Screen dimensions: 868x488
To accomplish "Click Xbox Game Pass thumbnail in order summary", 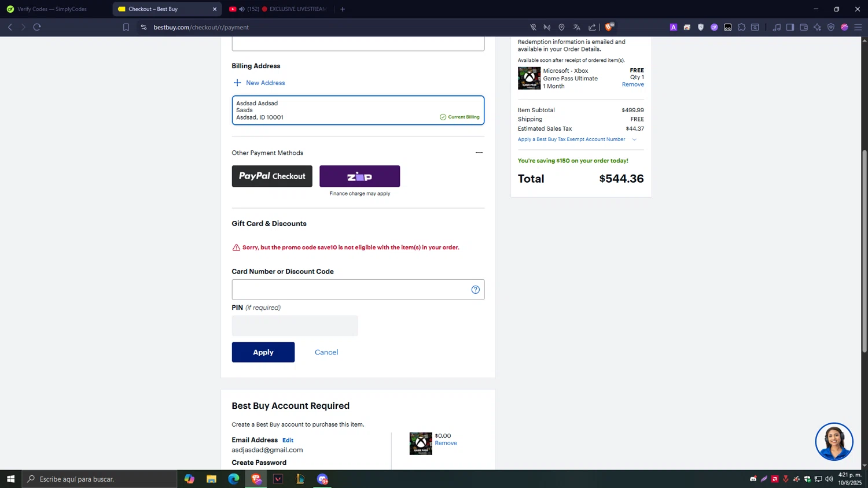I will click(x=529, y=78).
